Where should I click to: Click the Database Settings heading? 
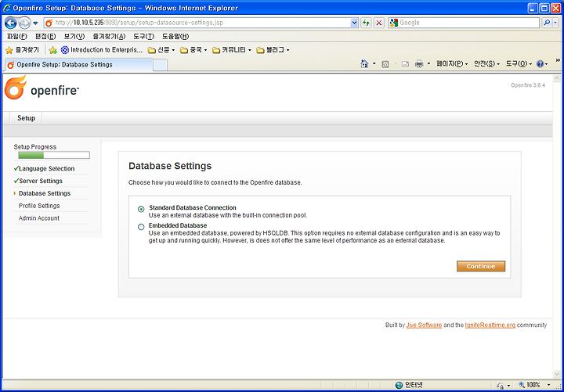[170, 166]
